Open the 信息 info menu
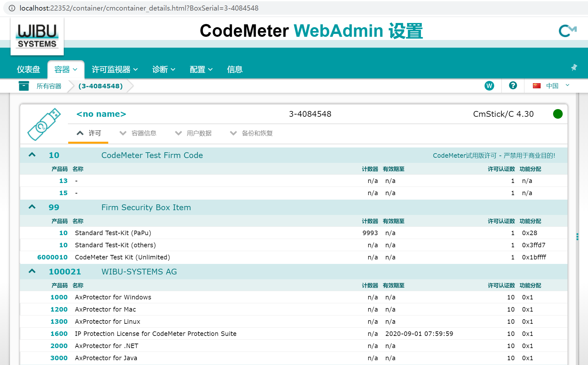 tap(235, 69)
